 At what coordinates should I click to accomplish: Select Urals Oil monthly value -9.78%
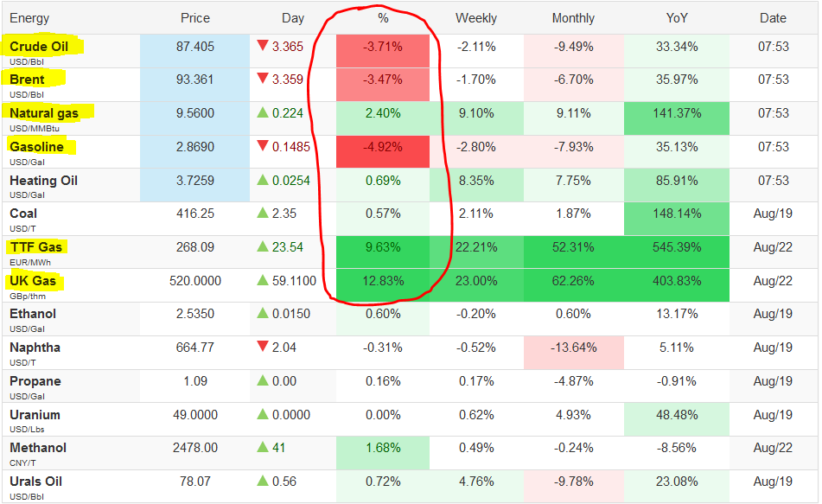pyautogui.click(x=574, y=482)
